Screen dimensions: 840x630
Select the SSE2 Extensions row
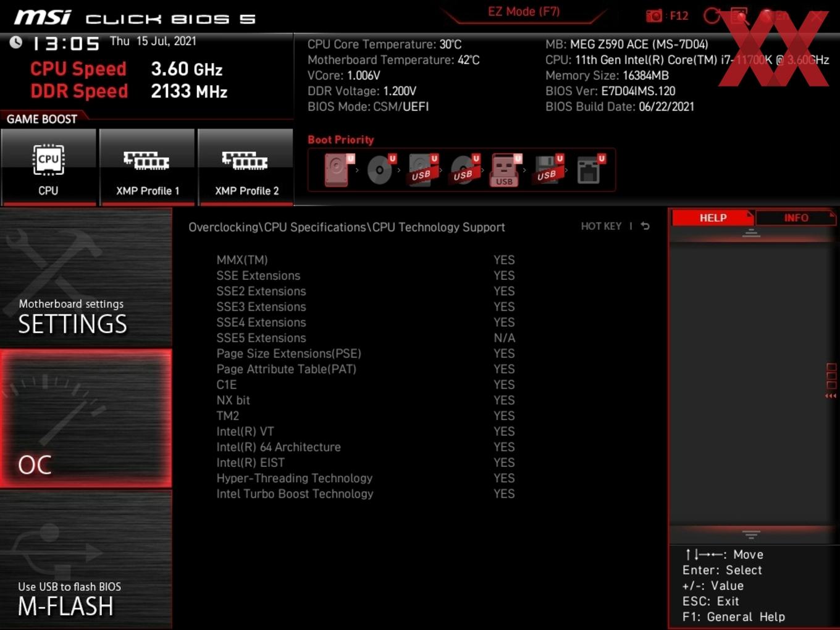tap(366, 291)
